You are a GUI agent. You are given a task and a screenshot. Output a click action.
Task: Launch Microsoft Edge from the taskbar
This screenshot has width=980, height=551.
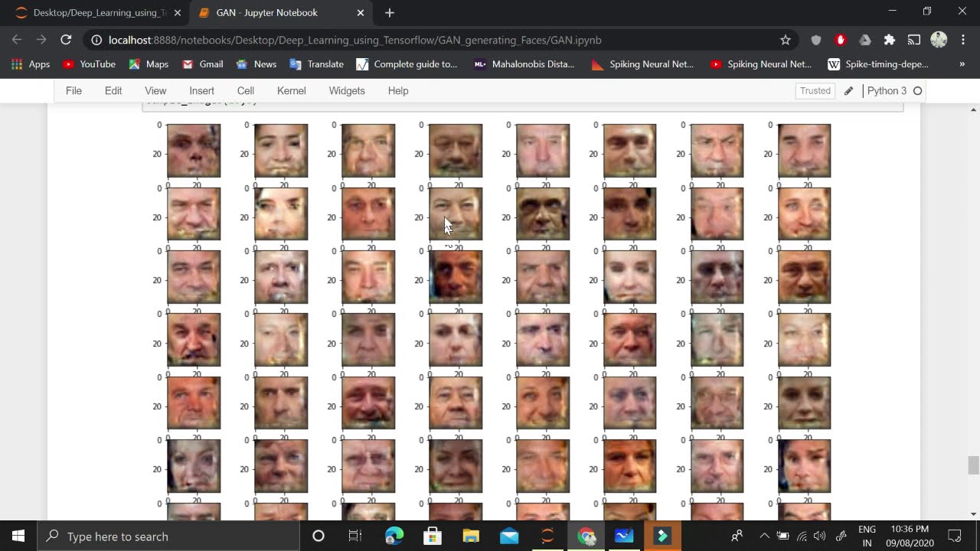click(x=394, y=536)
